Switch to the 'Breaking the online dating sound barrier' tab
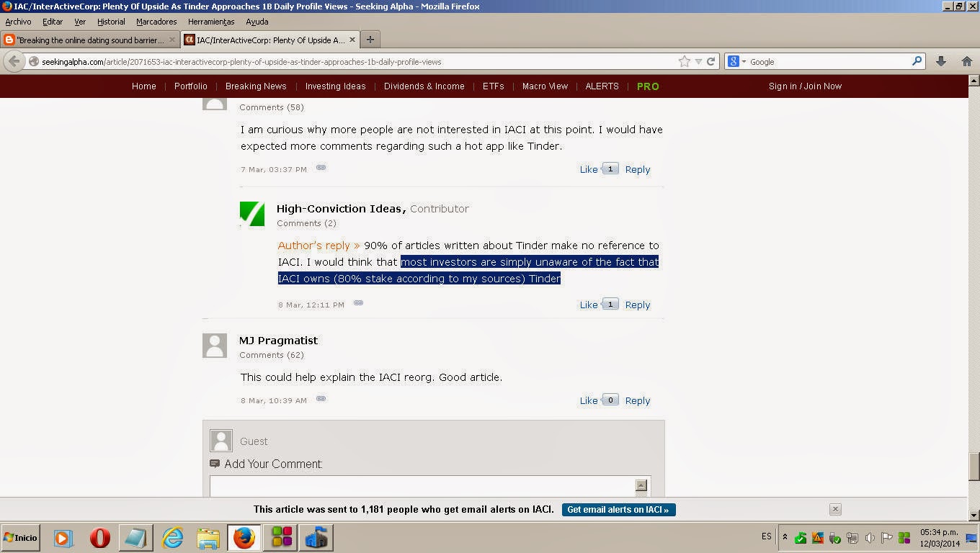980x553 pixels. [x=90, y=40]
